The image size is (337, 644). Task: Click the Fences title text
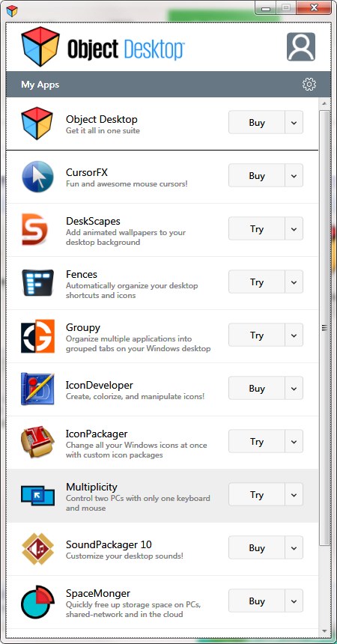82,274
